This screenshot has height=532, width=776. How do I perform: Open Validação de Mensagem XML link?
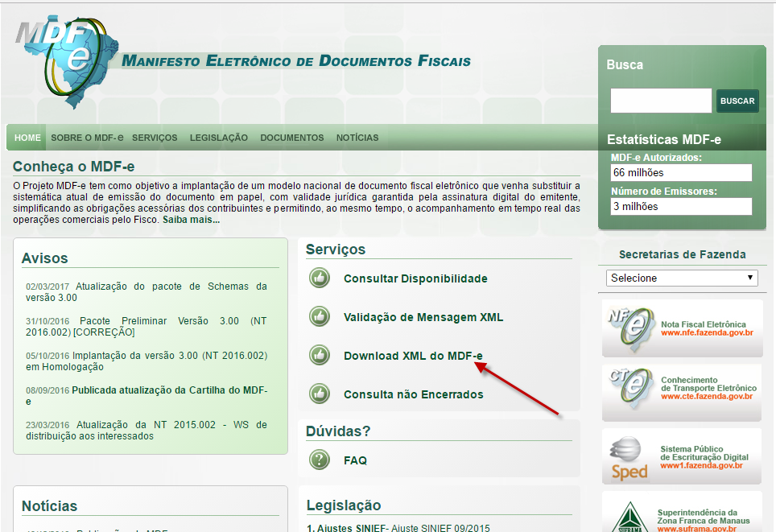tap(423, 317)
